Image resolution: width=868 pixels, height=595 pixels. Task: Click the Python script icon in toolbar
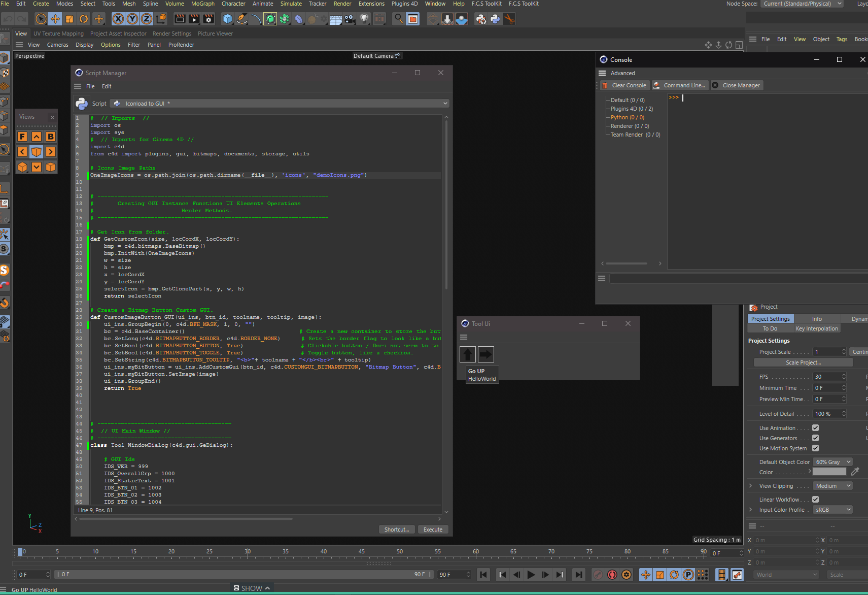[495, 19]
